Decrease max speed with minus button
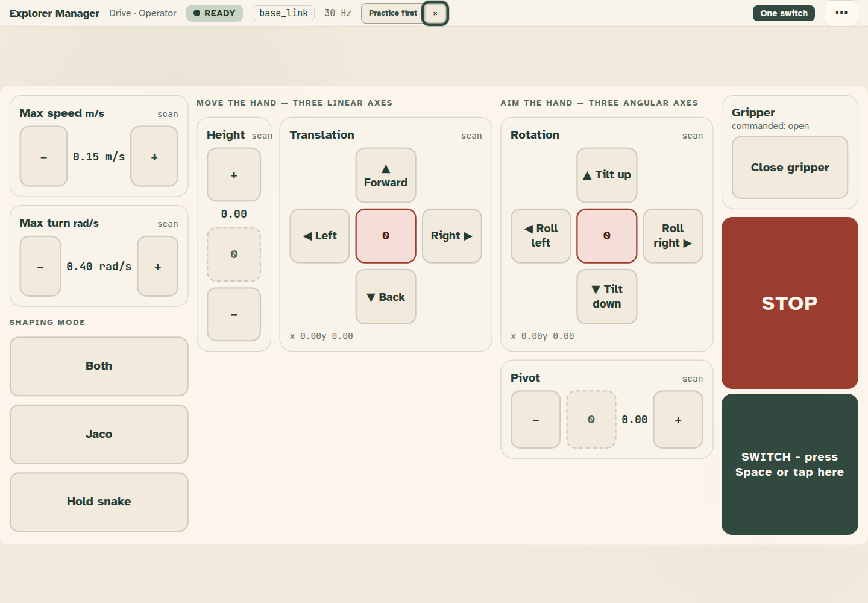868x603 pixels. (x=43, y=156)
